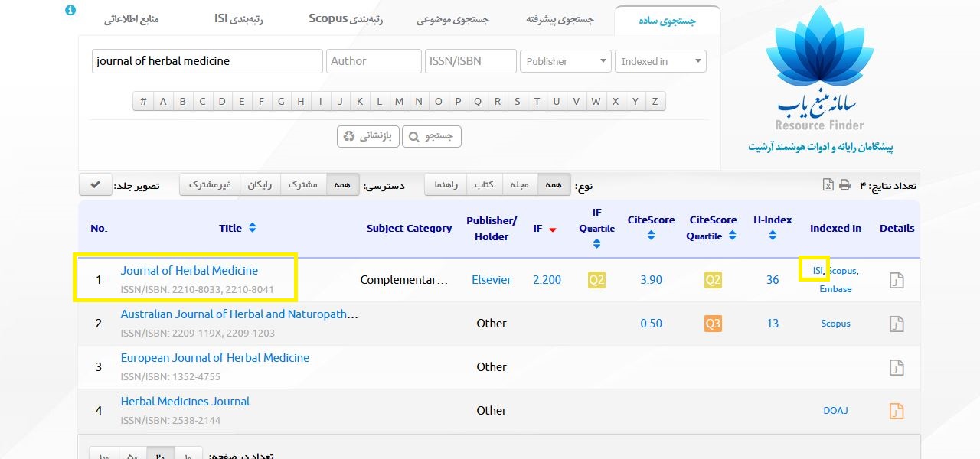
Task: Browse titles starting with letter Z
Action: pos(655,101)
